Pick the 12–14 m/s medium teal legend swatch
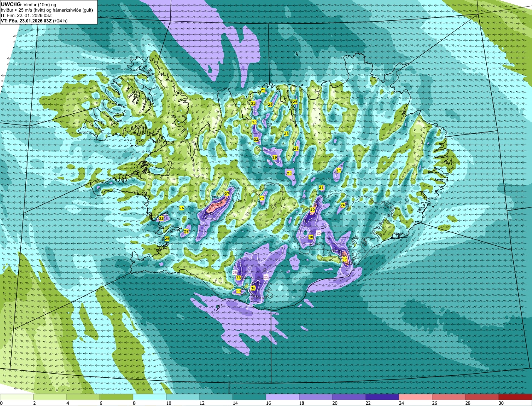 216,397
